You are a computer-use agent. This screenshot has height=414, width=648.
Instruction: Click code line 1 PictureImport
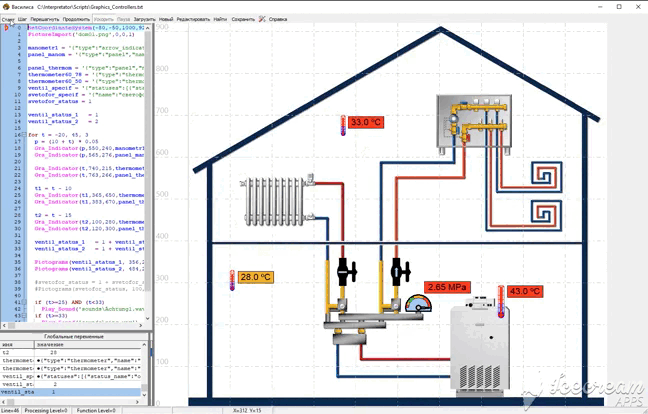81,34
